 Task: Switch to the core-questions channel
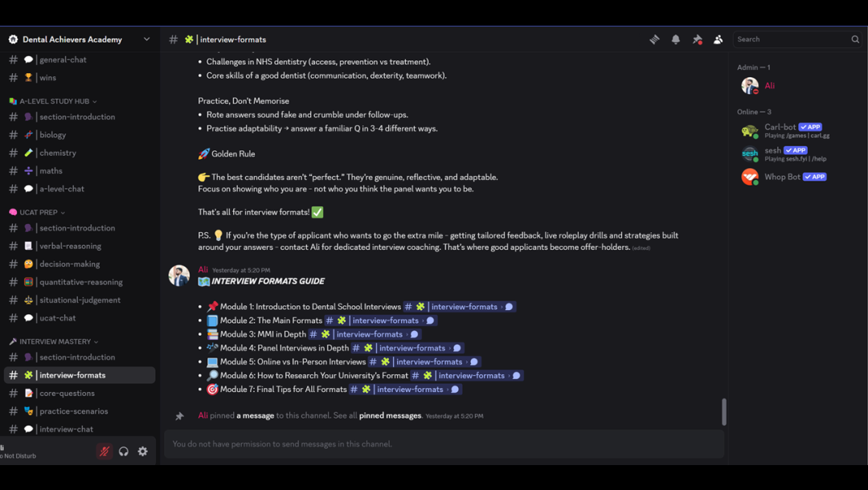(x=80, y=394)
